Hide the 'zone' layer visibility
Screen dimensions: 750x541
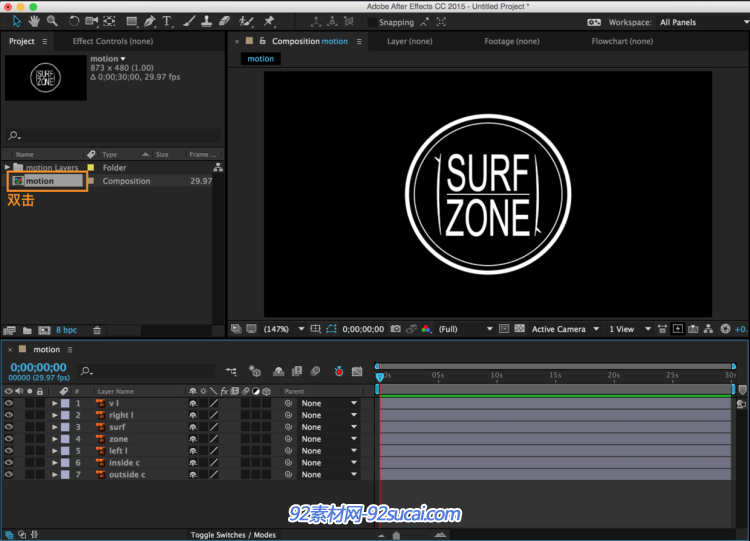pyautogui.click(x=9, y=439)
